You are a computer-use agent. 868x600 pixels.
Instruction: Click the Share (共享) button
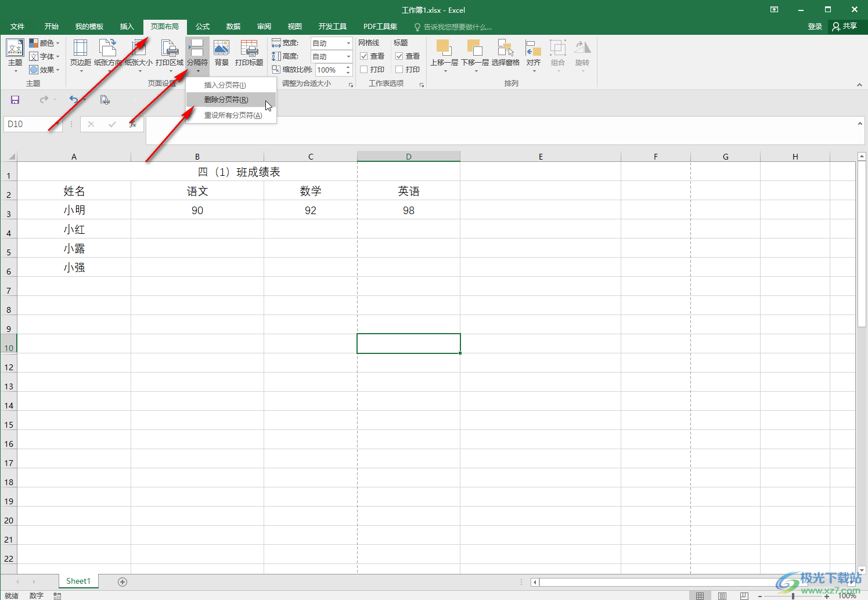(x=845, y=26)
